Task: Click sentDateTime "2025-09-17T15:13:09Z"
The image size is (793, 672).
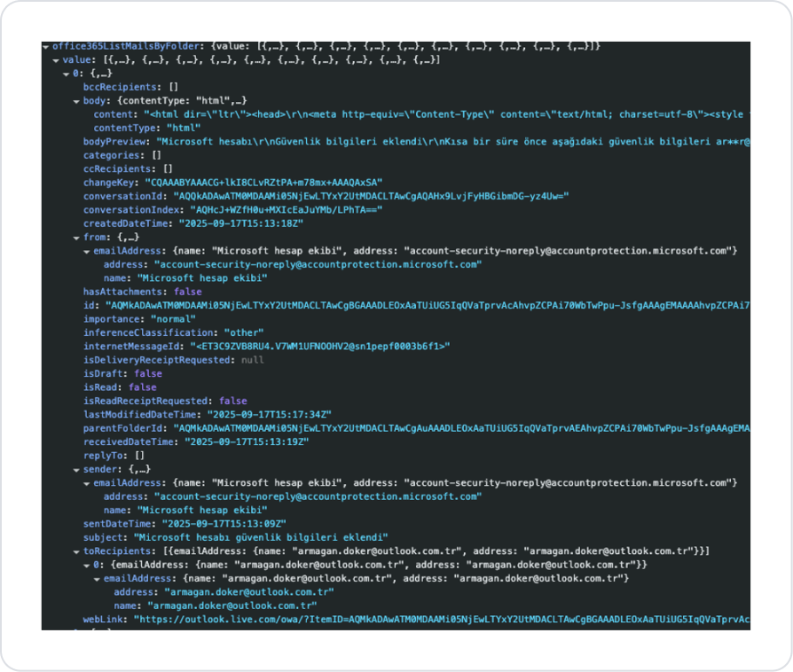Action: coord(224,524)
